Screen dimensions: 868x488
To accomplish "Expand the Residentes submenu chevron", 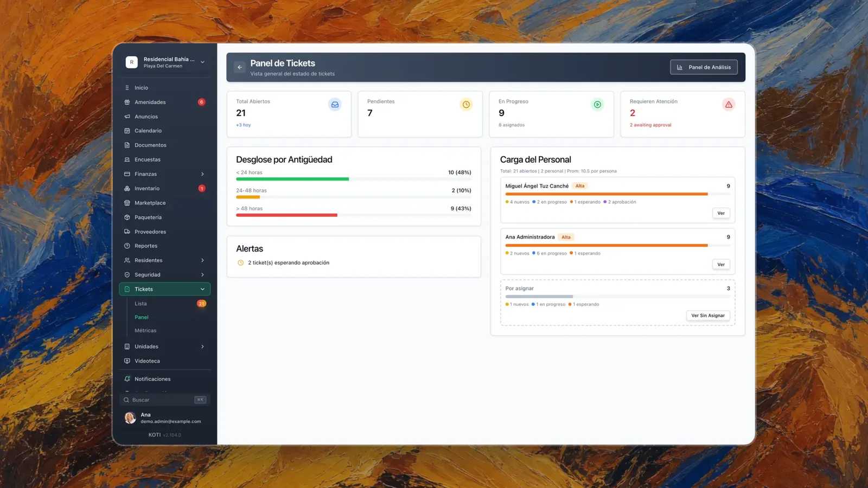I will [202, 260].
